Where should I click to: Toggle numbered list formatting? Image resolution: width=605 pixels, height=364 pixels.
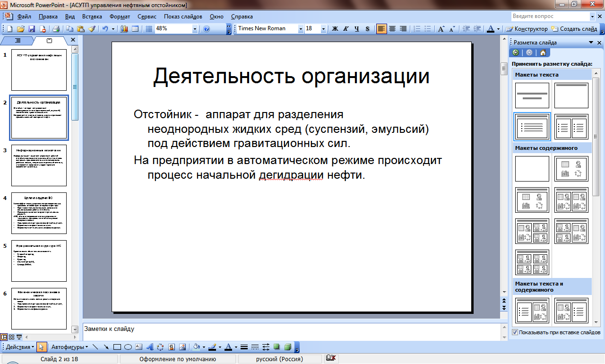point(416,29)
